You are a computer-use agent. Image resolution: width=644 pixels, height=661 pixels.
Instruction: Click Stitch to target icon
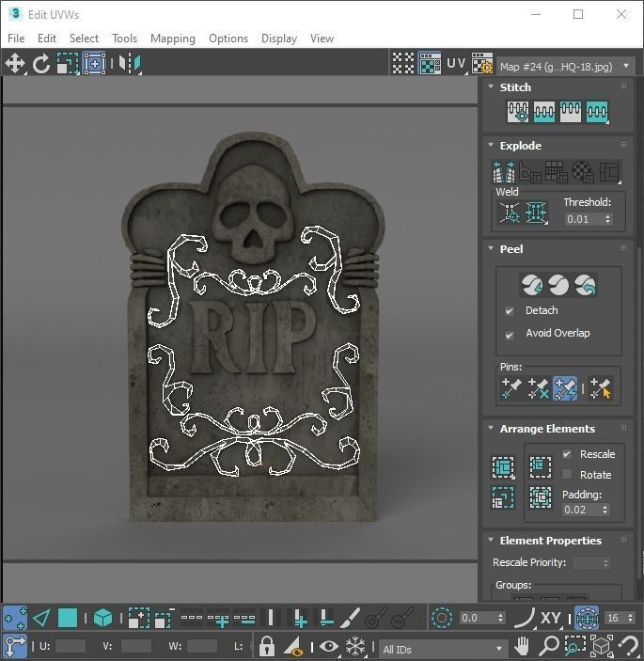pos(518,112)
